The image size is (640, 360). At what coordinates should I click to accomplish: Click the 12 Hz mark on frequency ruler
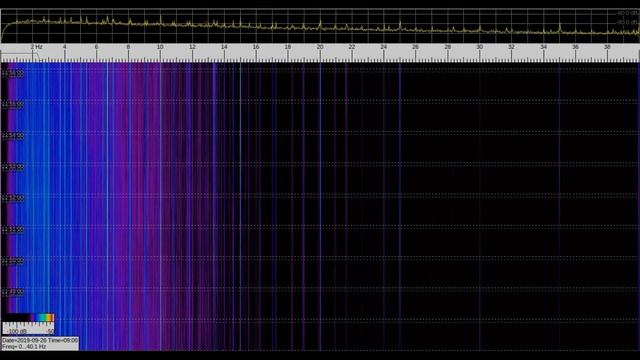click(x=192, y=47)
